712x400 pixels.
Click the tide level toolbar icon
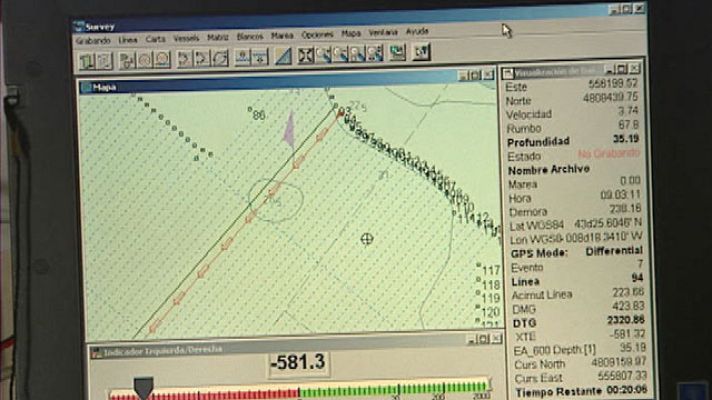(x=245, y=57)
